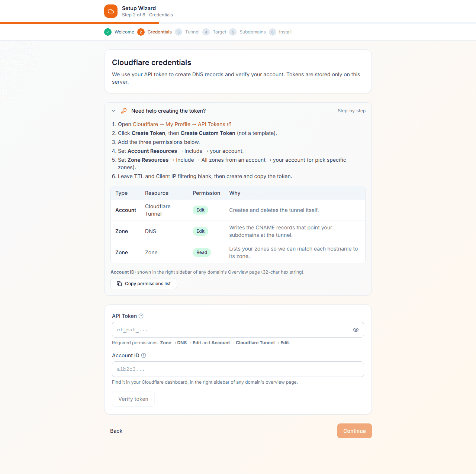Click the 'Step 2 of 6 · Credentials' subtitle
The image size is (476, 474).
147,15
